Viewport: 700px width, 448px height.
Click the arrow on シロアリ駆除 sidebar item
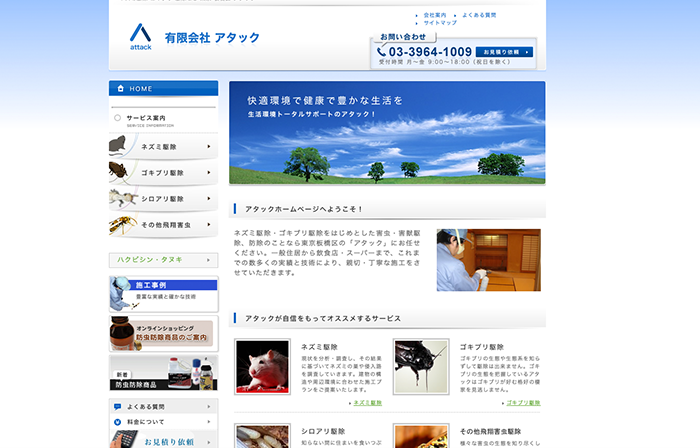208,199
